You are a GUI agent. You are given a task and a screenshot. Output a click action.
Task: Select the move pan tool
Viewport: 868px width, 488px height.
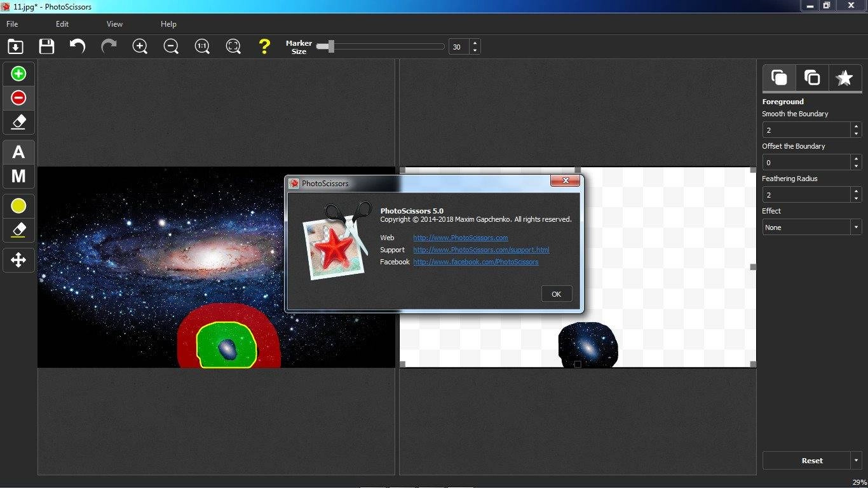(x=18, y=260)
